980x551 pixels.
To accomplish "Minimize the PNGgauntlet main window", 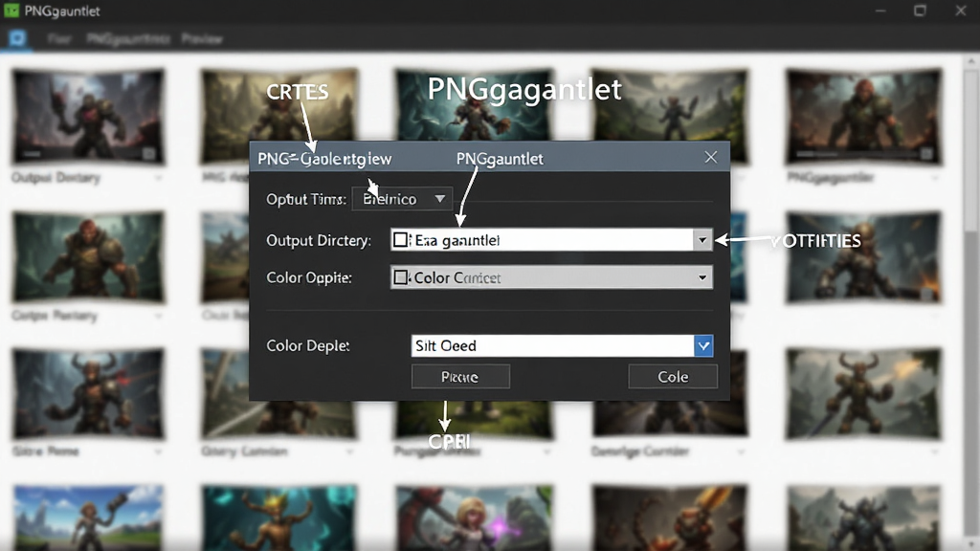I will point(880,11).
